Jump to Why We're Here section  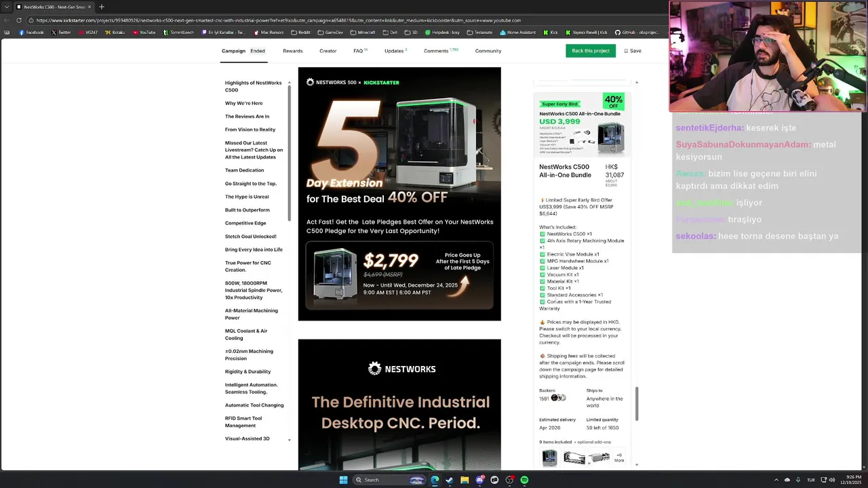pyautogui.click(x=243, y=103)
